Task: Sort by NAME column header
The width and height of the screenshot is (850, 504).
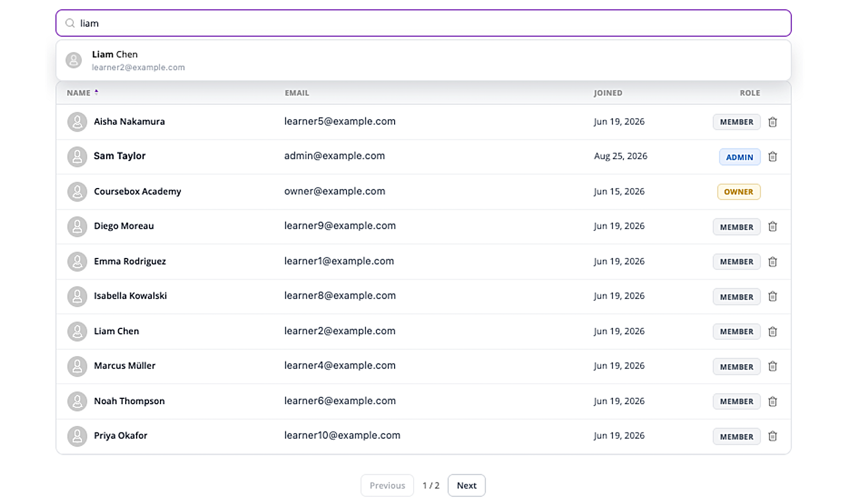Action: pos(82,93)
